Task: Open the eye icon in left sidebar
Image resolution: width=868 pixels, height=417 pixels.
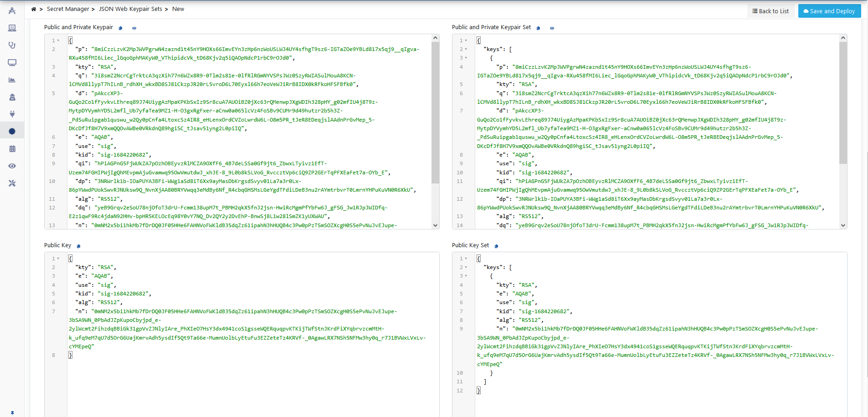Action: click(x=12, y=166)
